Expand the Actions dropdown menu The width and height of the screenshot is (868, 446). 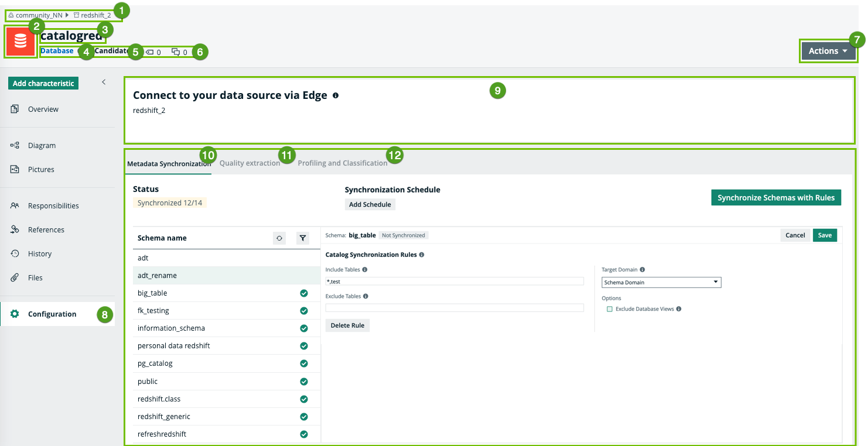828,51
